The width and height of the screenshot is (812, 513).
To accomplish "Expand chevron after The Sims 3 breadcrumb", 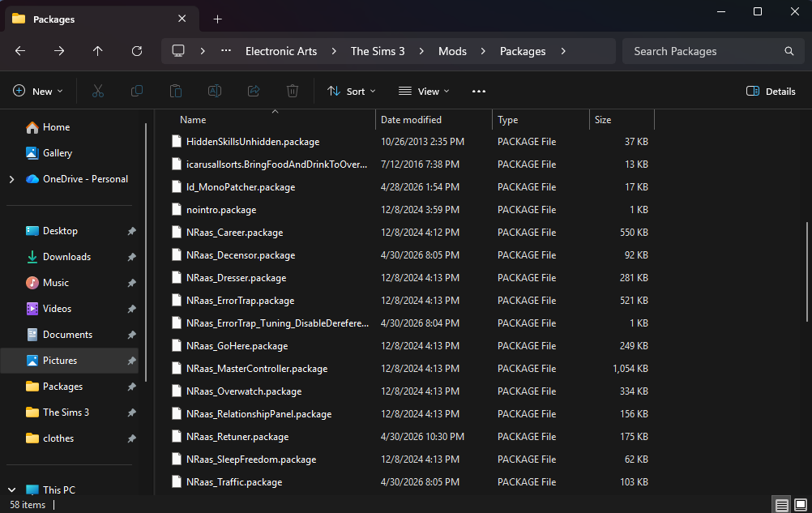I will pos(421,51).
